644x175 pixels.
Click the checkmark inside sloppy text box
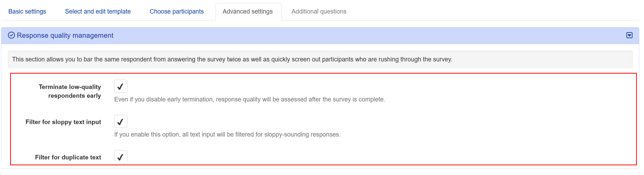[x=120, y=122]
